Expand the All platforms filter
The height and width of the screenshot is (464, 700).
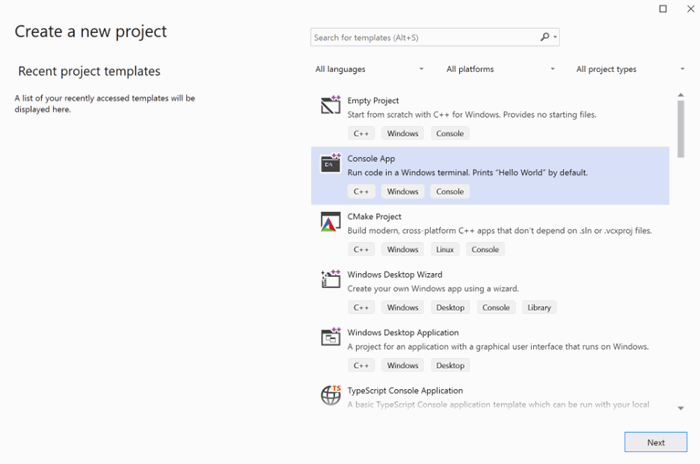(x=500, y=69)
